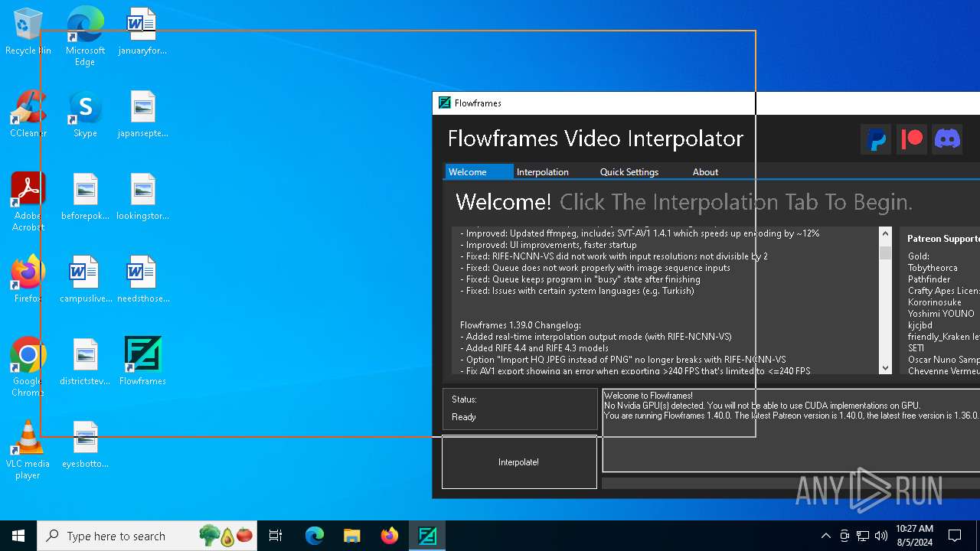Open the taskbar clock showing 10:27 AM
Image resolution: width=980 pixels, height=551 pixels.
pos(914,536)
